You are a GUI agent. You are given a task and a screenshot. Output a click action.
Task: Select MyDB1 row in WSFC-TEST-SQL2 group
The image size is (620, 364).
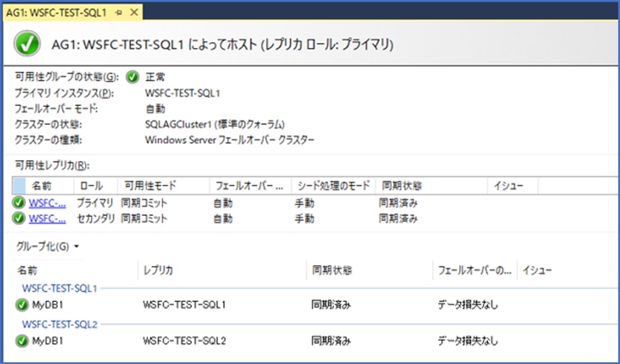pos(316,341)
